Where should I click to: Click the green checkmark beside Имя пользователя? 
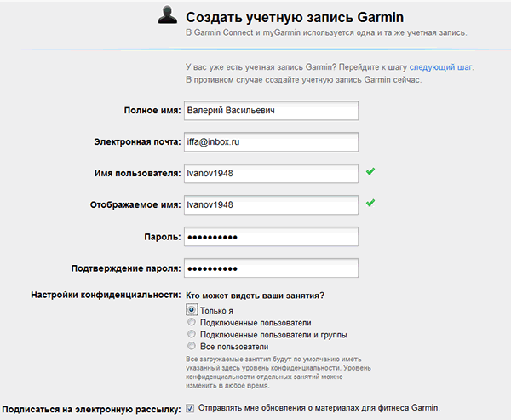[x=370, y=171]
